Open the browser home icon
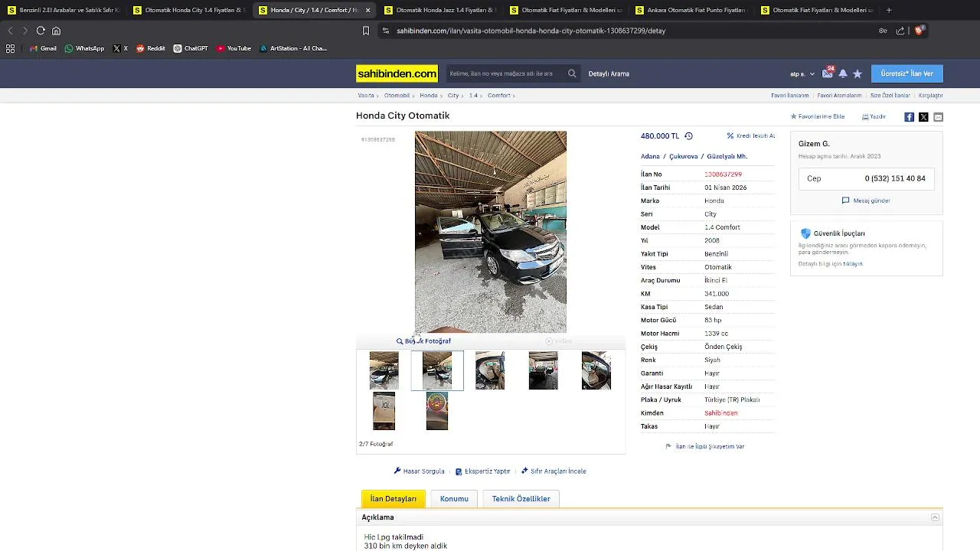The image size is (980, 551). 56,31
